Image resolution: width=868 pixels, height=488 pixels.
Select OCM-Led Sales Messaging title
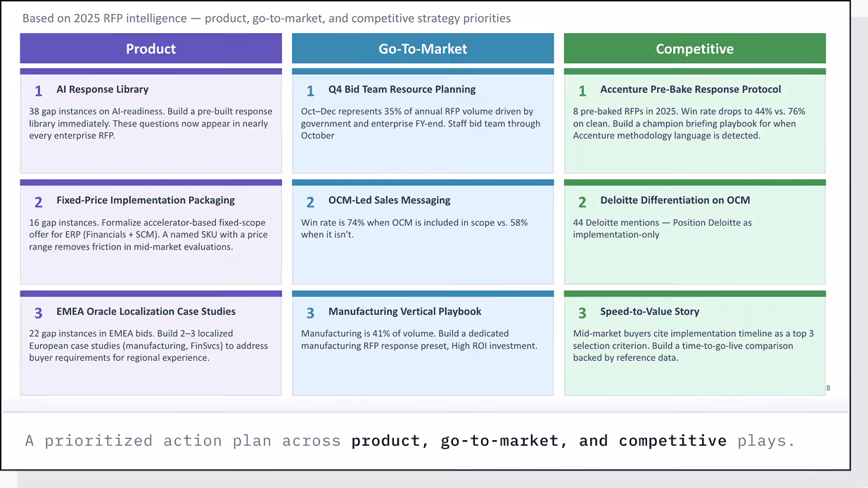tap(390, 200)
